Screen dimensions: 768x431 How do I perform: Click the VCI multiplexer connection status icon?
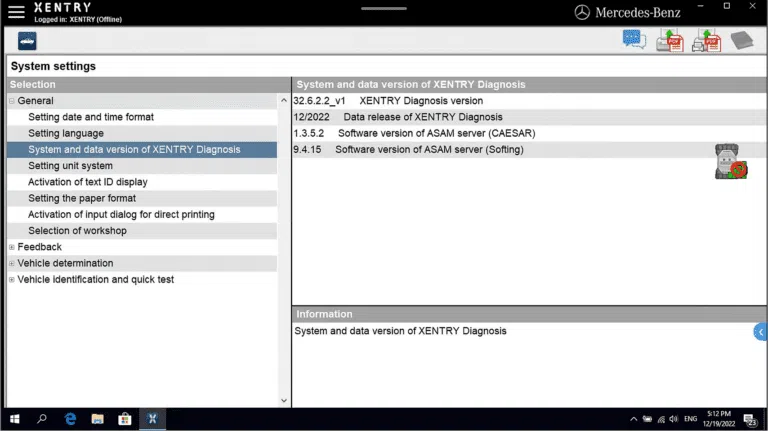point(731,161)
